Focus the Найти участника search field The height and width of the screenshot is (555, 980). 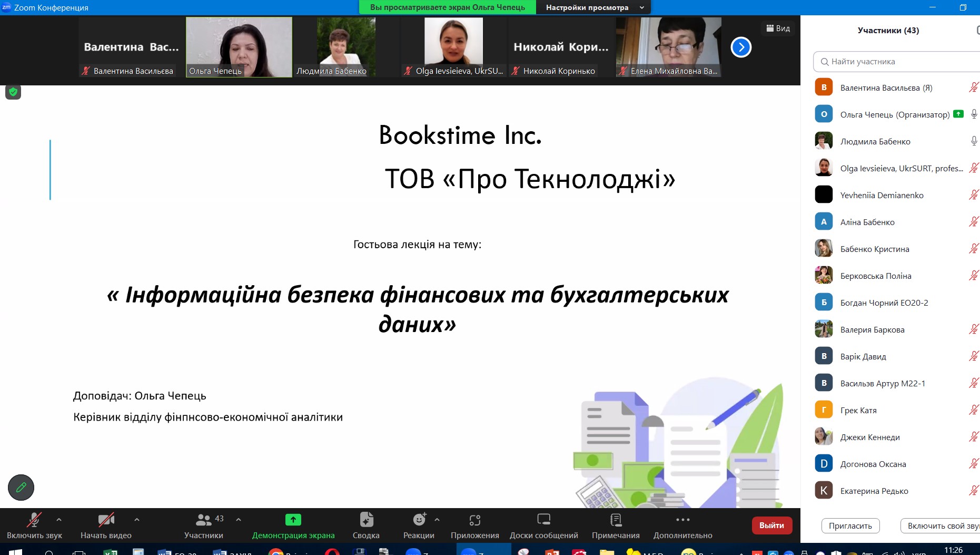pos(897,62)
